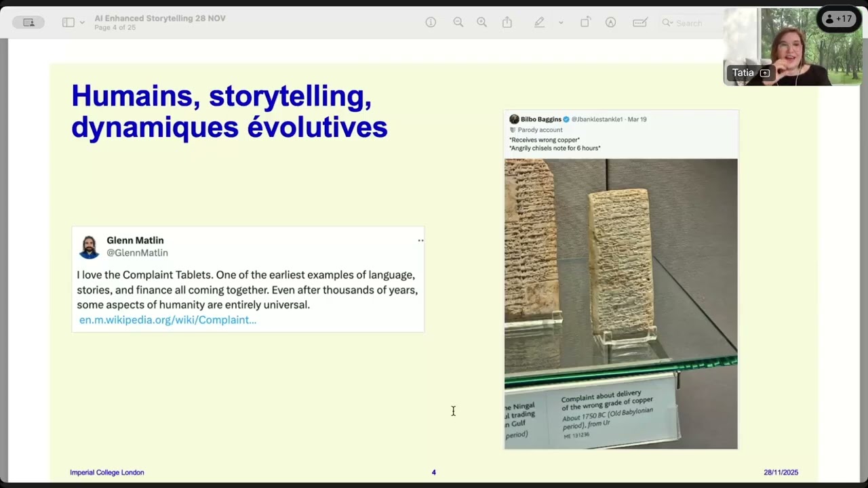Click the Glenn Matlin display name
The width and height of the screenshot is (868, 488).
(x=135, y=241)
